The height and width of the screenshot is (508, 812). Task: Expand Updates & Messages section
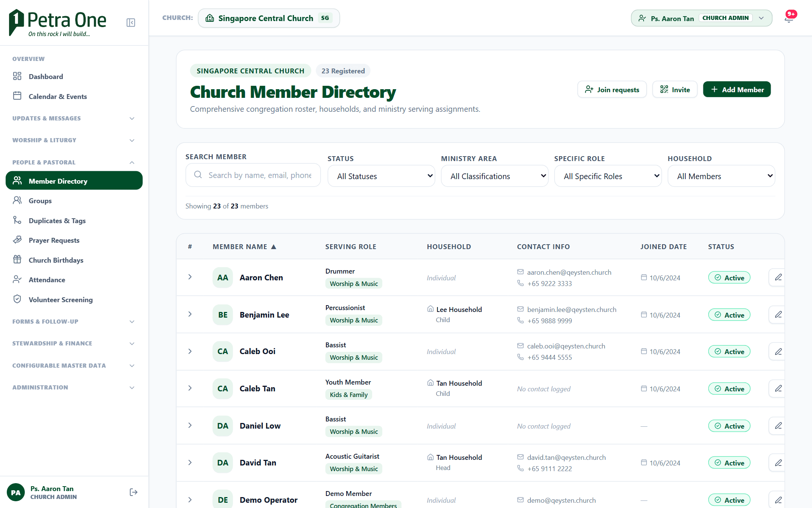(x=74, y=118)
